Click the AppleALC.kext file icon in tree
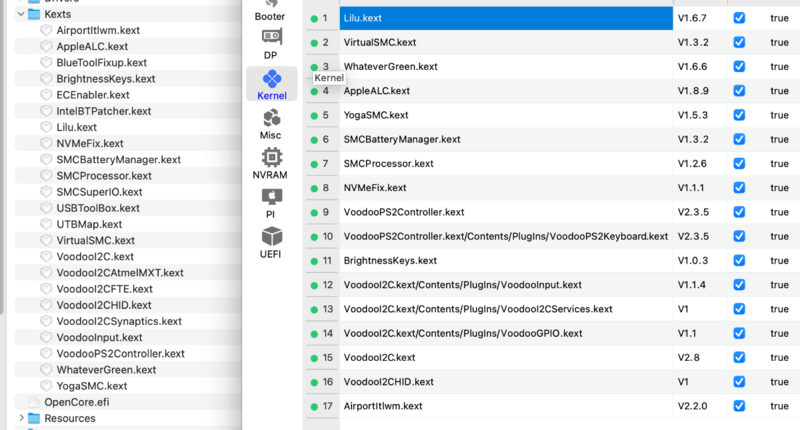 click(x=46, y=46)
